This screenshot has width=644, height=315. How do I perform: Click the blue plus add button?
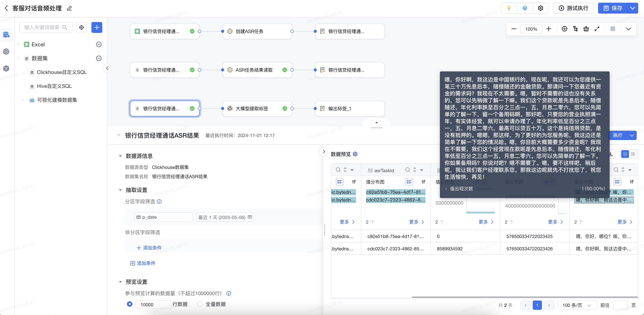(x=97, y=28)
